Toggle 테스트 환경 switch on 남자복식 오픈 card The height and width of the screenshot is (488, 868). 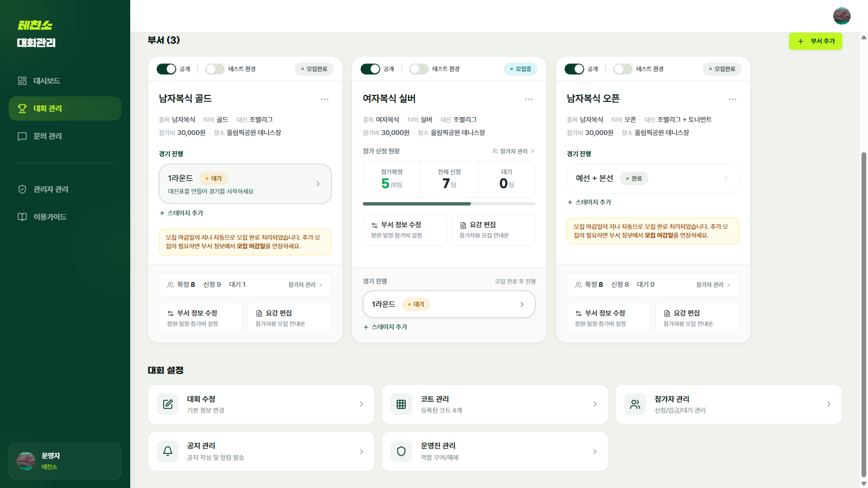click(623, 69)
